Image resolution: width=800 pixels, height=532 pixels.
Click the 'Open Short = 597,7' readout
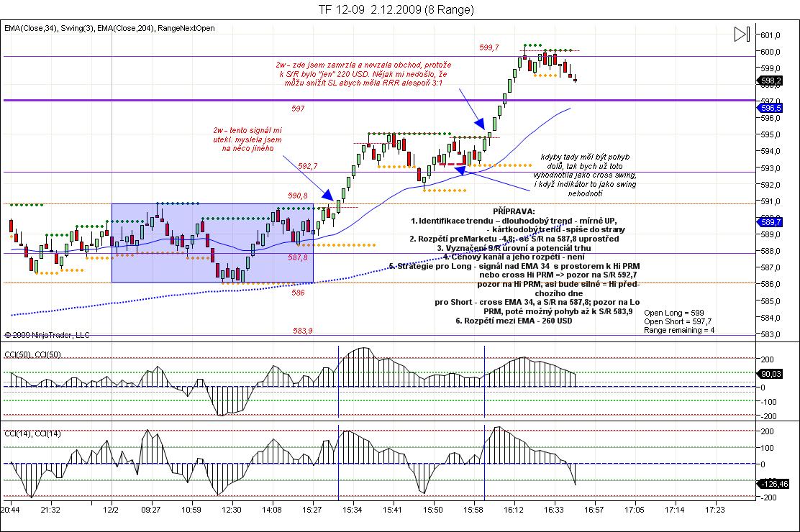point(678,321)
